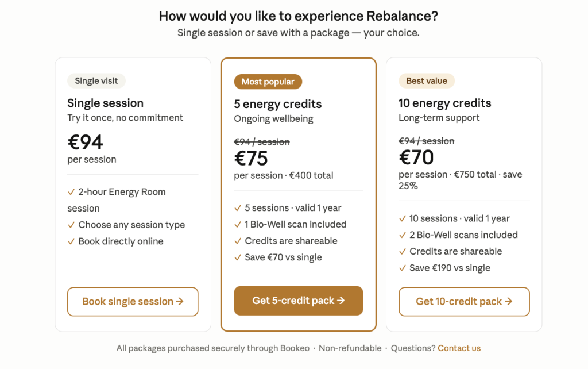Image resolution: width=588 pixels, height=369 pixels.
Task: Click the 5 energy credits heading
Action: tap(278, 104)
